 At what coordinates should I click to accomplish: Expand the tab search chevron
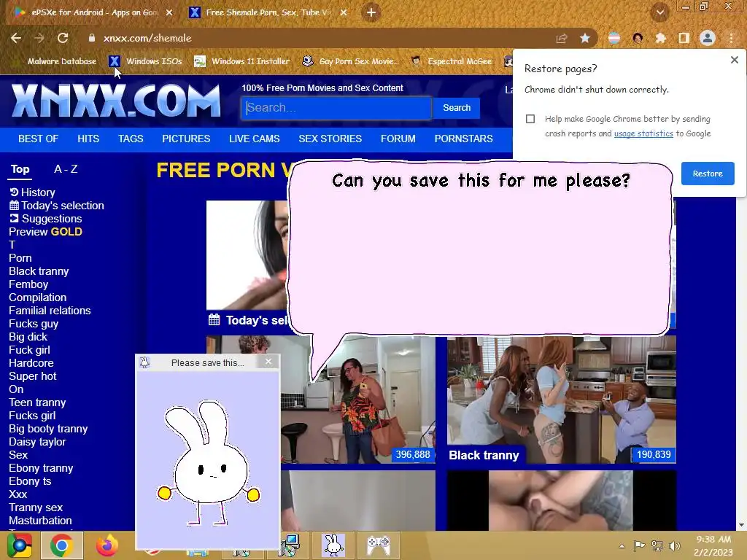660,12
